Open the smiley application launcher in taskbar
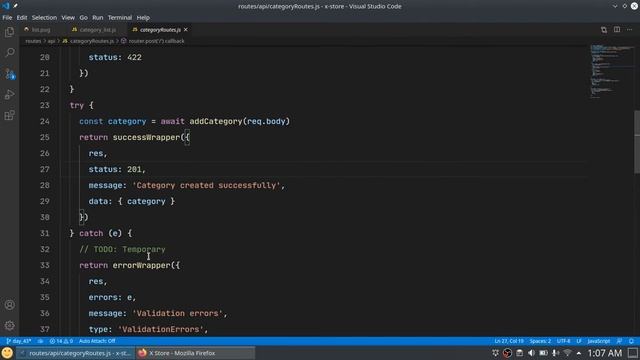This screenshot has width=640, height=360. click(7, 353)
